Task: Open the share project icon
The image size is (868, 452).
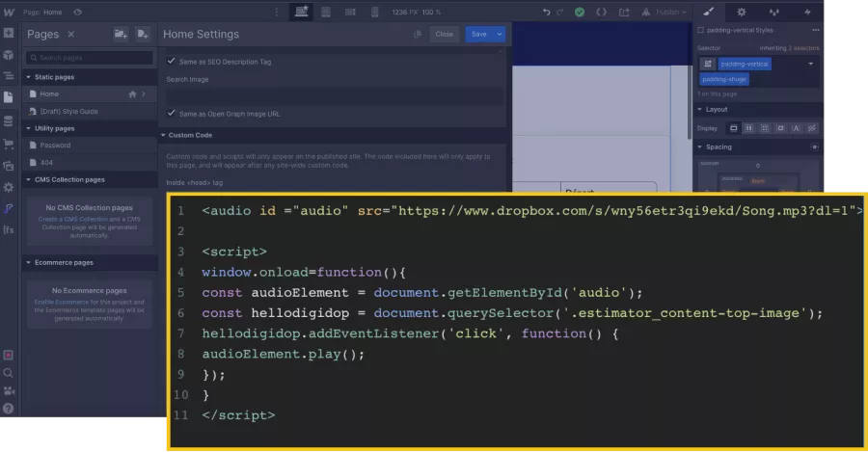Action: pyautogui.click(x=624, y=12)
